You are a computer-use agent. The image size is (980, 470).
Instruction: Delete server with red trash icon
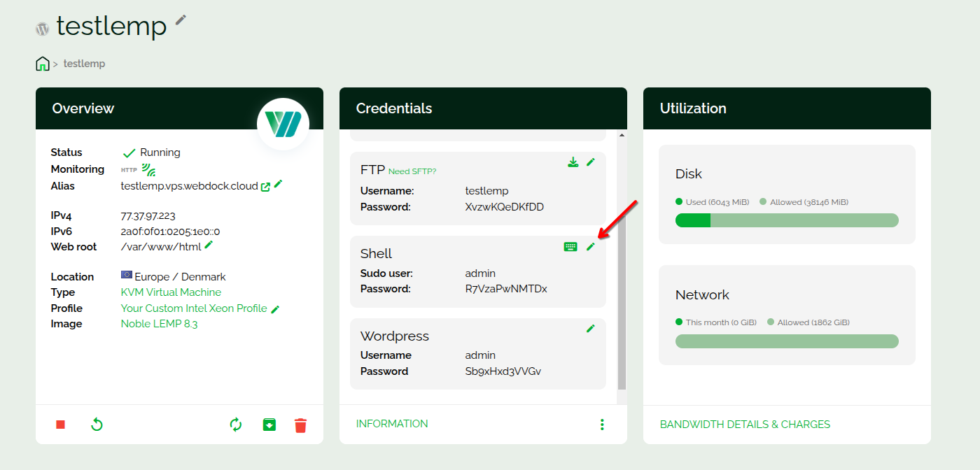click(x=300, y=425)
